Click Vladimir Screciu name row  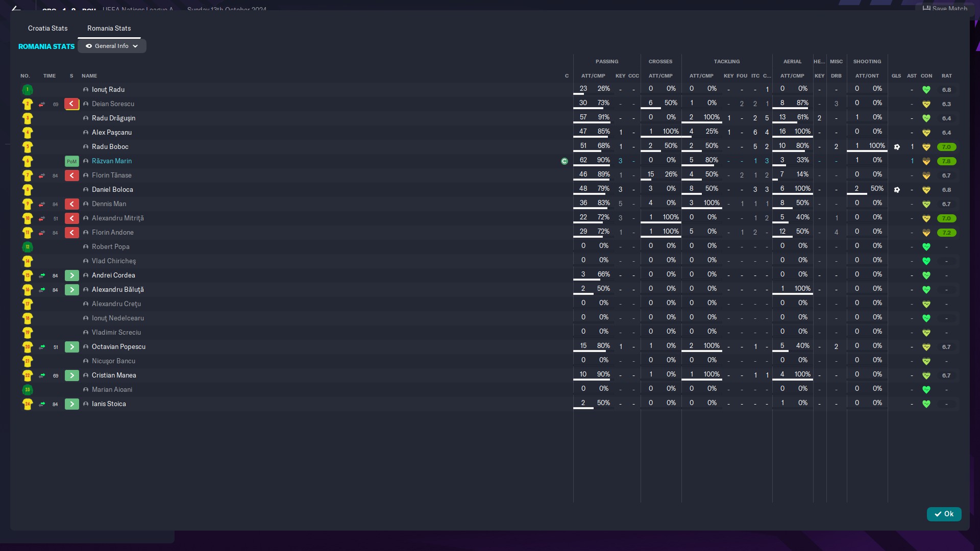116,332
